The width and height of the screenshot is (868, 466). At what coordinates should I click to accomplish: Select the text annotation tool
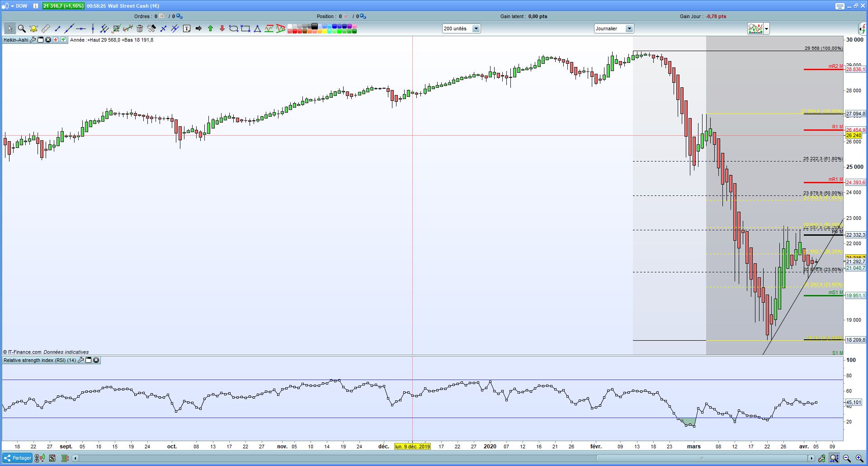pyautogui.click(x=187, y=29)
